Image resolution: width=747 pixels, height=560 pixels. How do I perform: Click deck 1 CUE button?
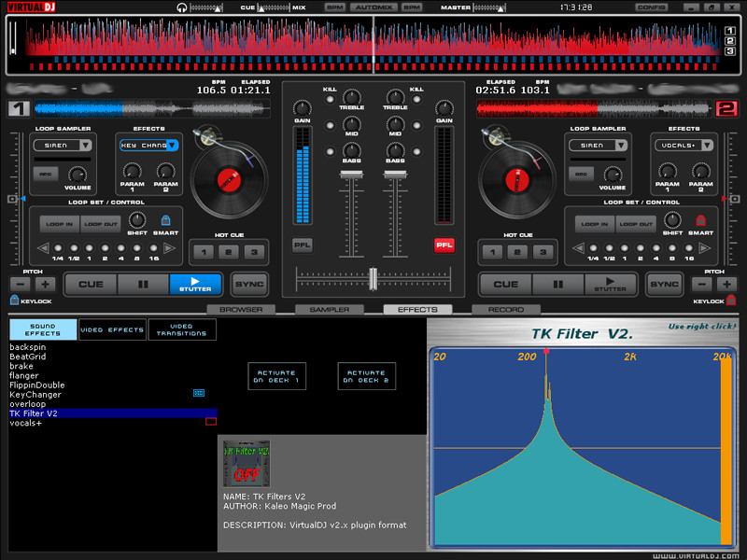tap(91, 285)
